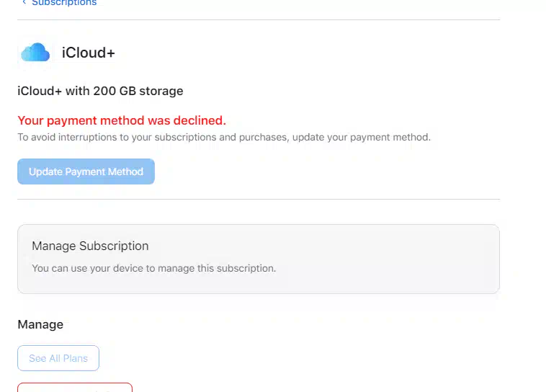Click the word 'declined' in the red warning

(200, 120)
